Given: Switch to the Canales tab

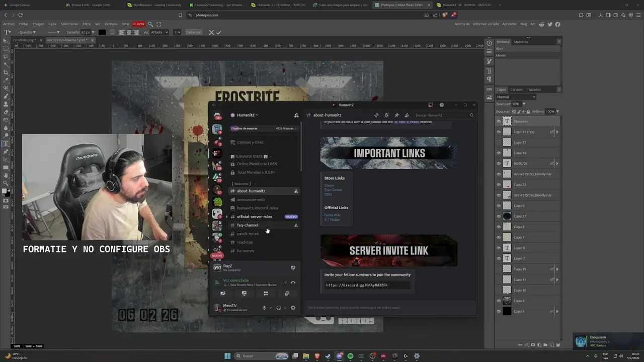Looking at the screenshot, I should [x=517, y=89].
